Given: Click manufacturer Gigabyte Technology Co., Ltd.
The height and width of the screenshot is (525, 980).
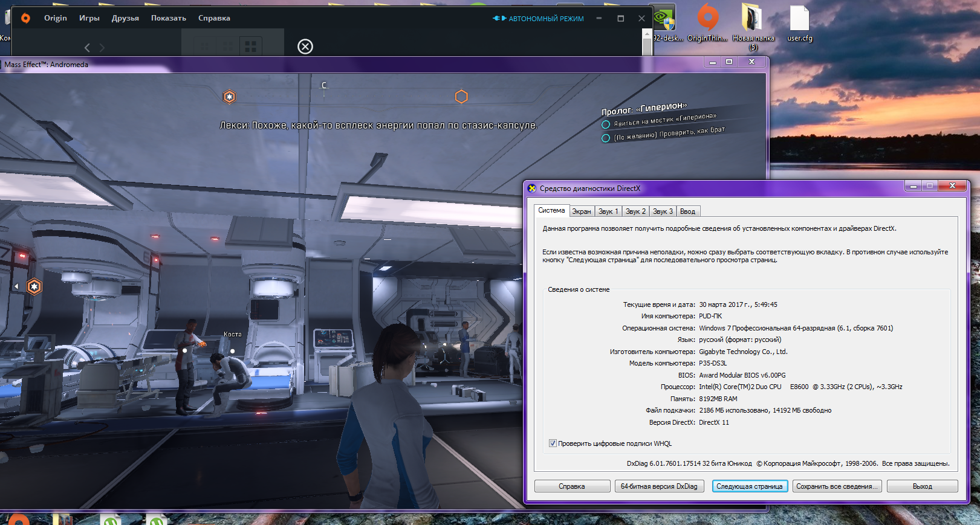Looking at the screenshot, I should [x=743, y=352].
